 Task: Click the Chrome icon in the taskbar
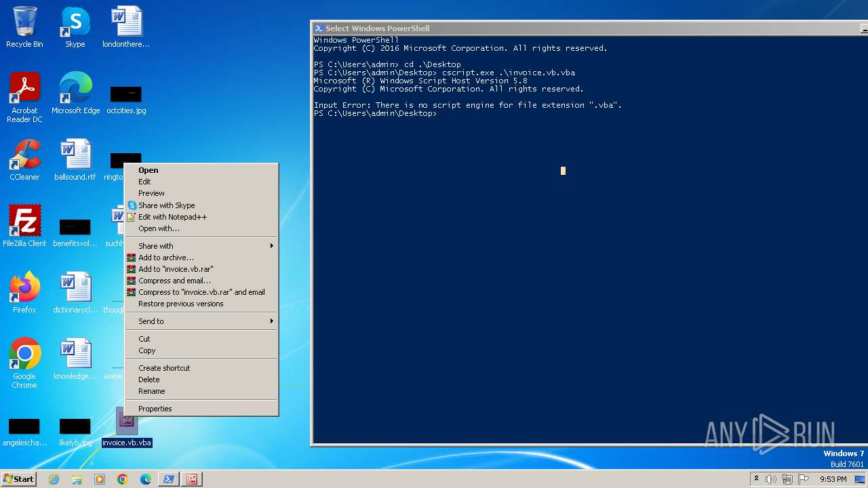123,479
